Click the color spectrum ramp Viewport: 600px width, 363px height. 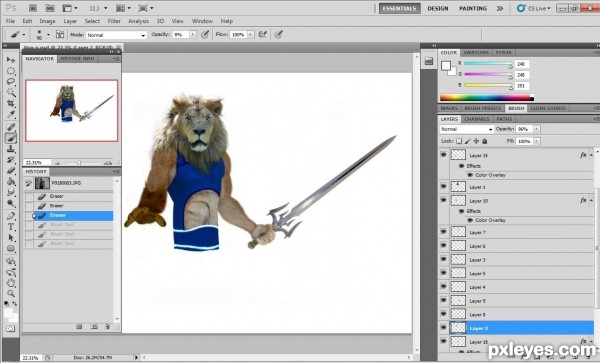click(487, 98)
